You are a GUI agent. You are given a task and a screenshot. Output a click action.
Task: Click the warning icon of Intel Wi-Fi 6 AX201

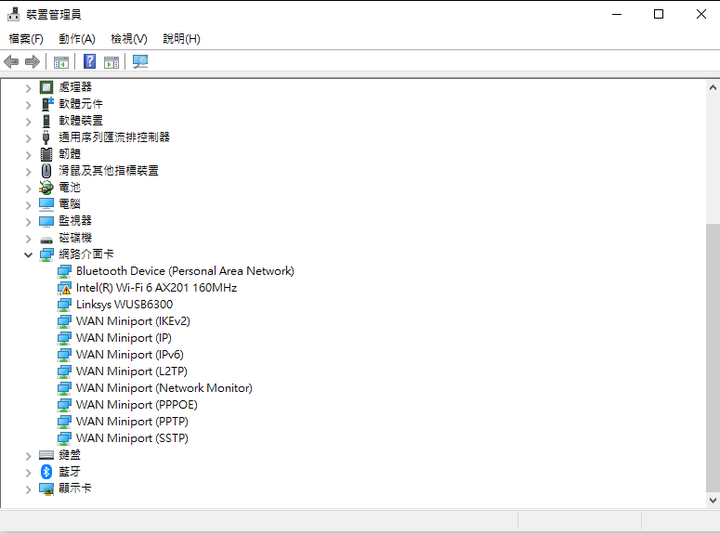click(x=64, y=288)
